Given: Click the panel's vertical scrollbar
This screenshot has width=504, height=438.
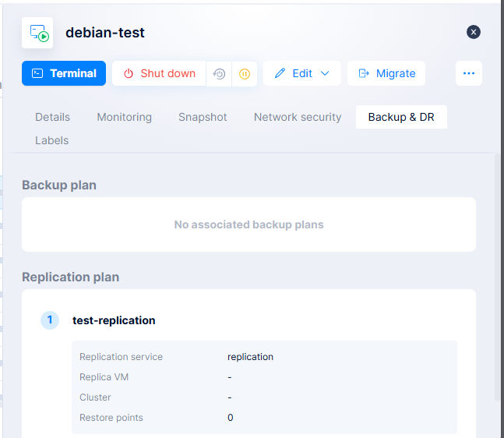Looking at the screenshot, I should pyautogui.click(x=499, y=273).
